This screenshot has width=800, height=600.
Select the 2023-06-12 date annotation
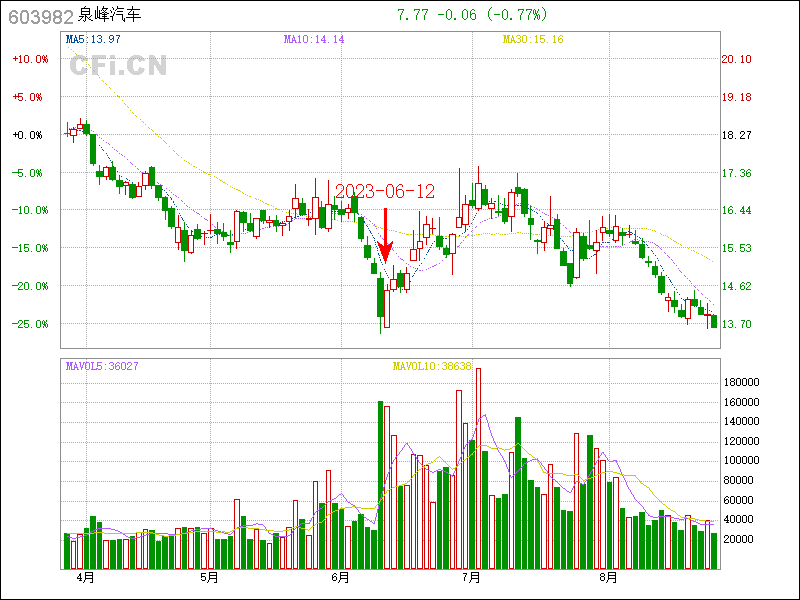tap(385, 191)
